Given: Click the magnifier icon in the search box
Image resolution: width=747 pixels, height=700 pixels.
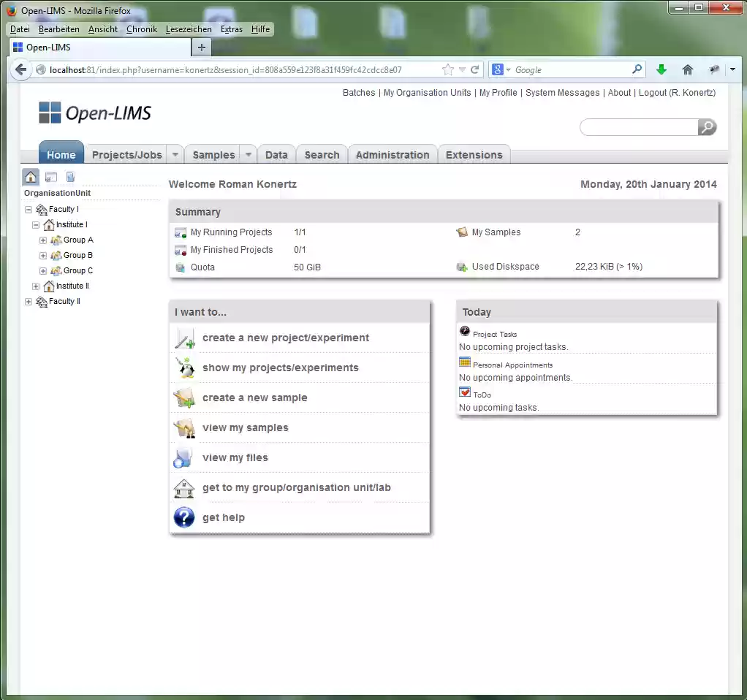Looking at the screenshot, I should 705,127.
